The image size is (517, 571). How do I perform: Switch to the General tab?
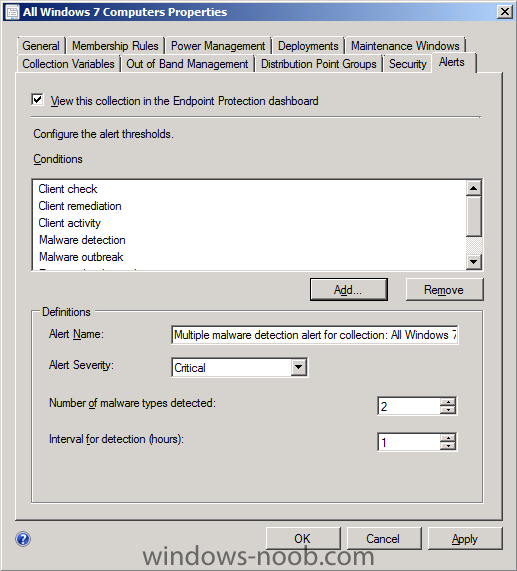[x=41, y=46]
